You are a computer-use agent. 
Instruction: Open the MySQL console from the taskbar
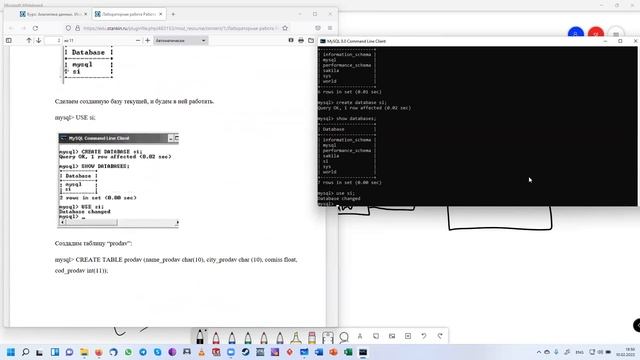(x=363, y=352)
